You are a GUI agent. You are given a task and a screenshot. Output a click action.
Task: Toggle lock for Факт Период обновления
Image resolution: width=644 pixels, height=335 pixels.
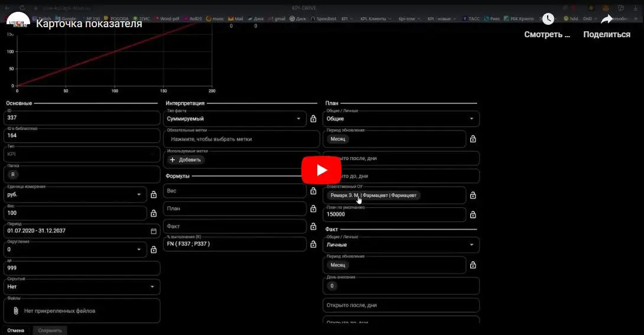(473, 265)
